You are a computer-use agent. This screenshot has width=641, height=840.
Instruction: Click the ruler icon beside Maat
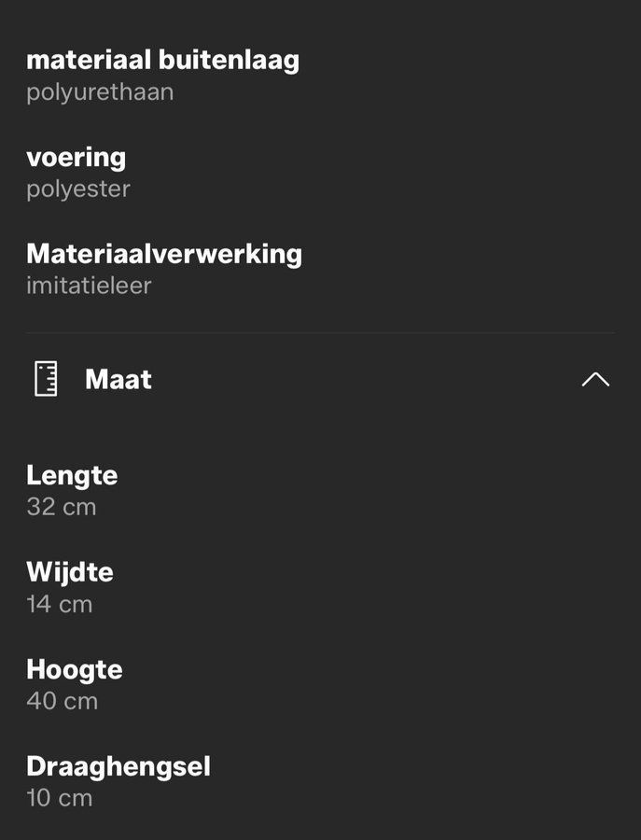(x=46, y=379)
